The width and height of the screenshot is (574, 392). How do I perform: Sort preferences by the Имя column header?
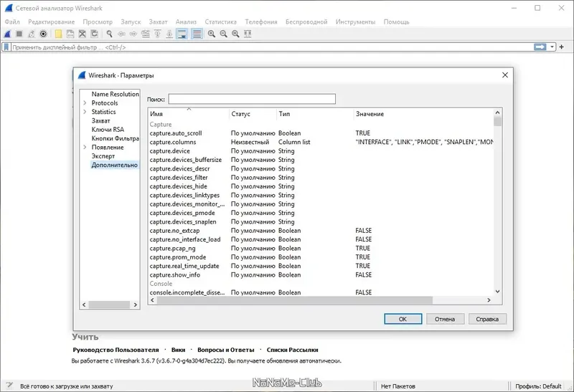pyautogui.click(x=189, y=114)
